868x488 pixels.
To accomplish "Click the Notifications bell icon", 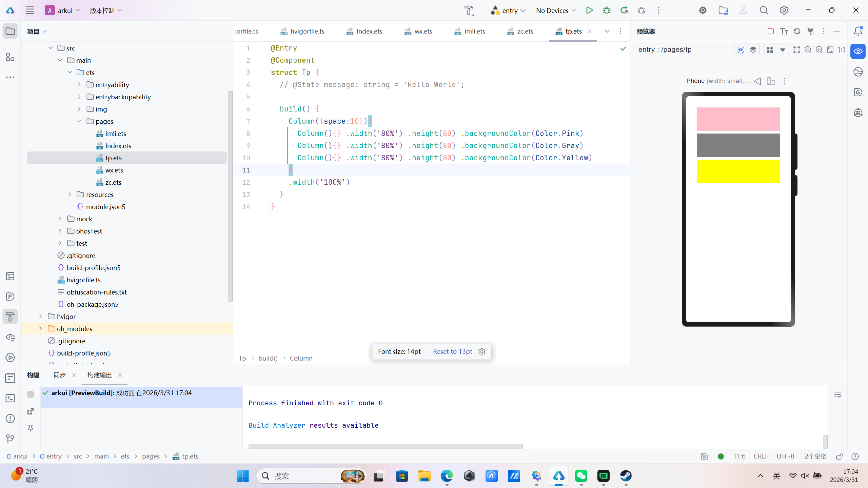I will point(858,31).
